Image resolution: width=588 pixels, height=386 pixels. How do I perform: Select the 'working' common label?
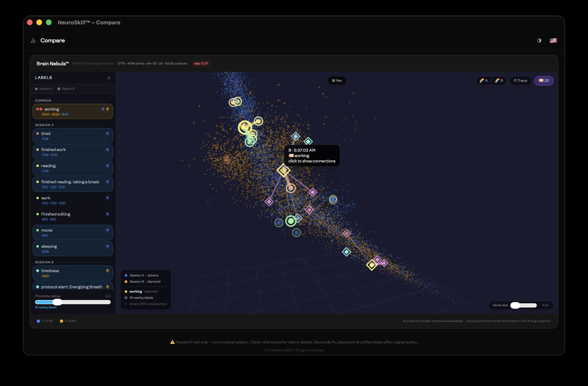point(73,111)
